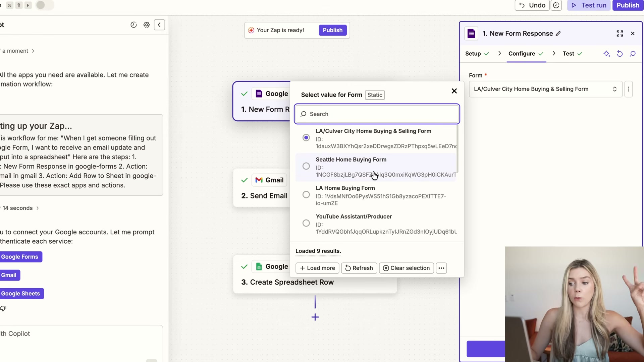This screenshot has height=362, width=644.
Task: Refresh the form list
Action: pyautogui.click(x=359, y=268)
